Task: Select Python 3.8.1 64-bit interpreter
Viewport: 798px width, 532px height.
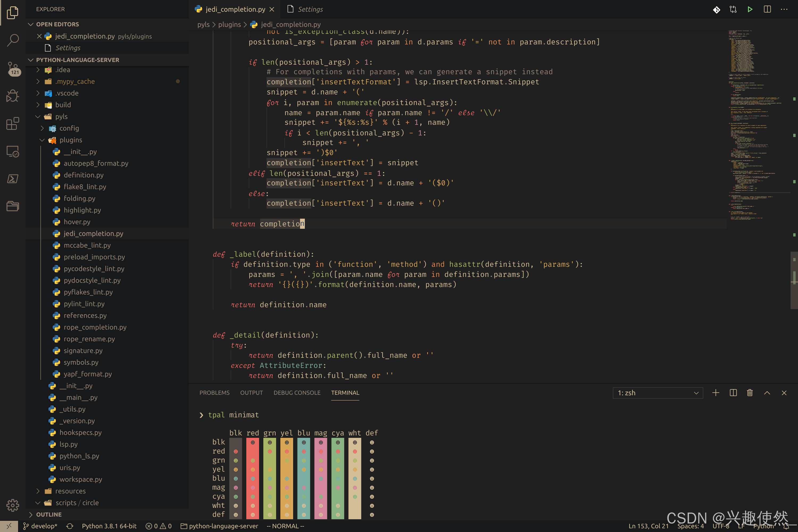Action: pyautogui.click(x=109, y=526)
